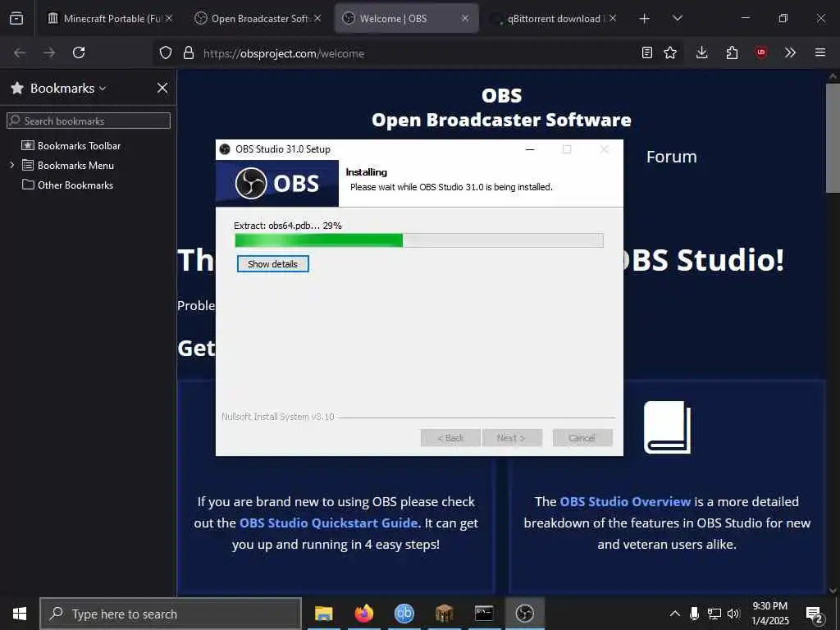
Task: Expand the Bookmarks Menu tree arrow
Action: 11,165
